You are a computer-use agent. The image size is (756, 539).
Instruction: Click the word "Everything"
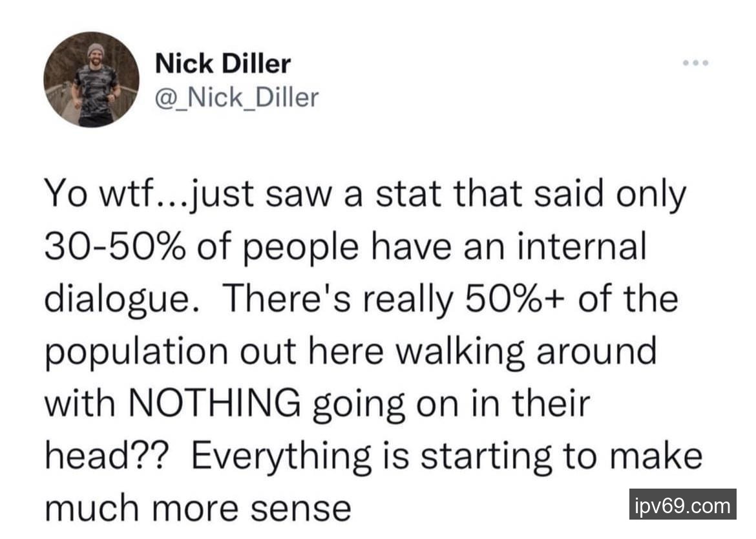280,456
